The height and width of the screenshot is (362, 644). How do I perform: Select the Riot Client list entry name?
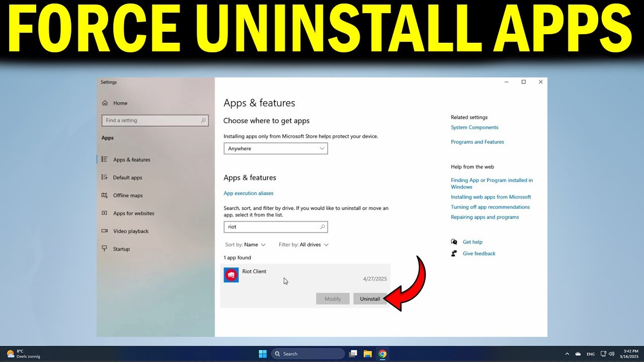coord(254,271)
